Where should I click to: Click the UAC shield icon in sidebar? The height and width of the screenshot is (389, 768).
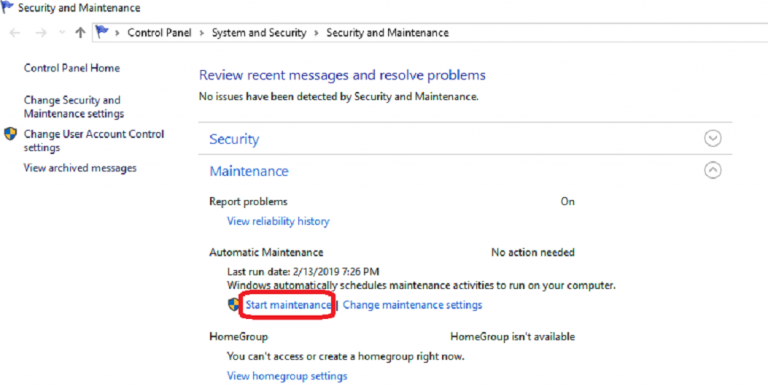coord(10,134)
